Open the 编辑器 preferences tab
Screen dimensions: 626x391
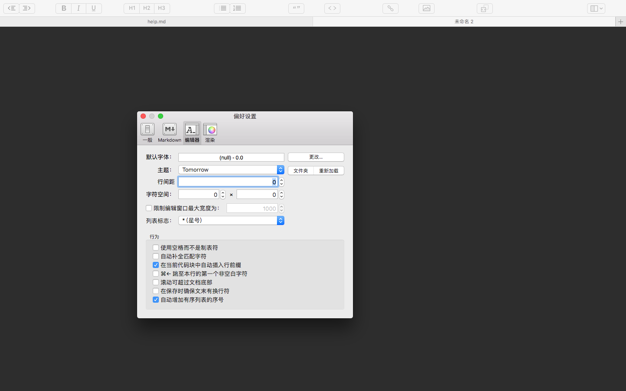(x=192, y=133)
